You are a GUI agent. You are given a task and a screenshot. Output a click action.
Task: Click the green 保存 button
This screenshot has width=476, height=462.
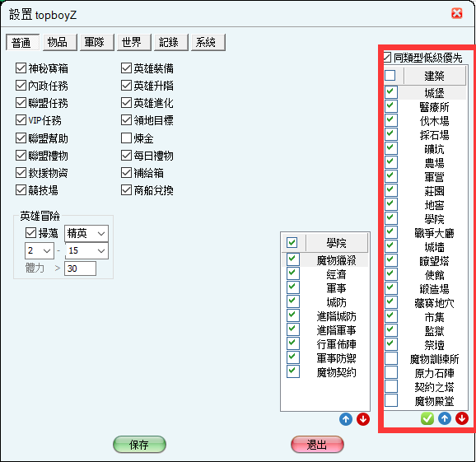click(x=139, y=445)
